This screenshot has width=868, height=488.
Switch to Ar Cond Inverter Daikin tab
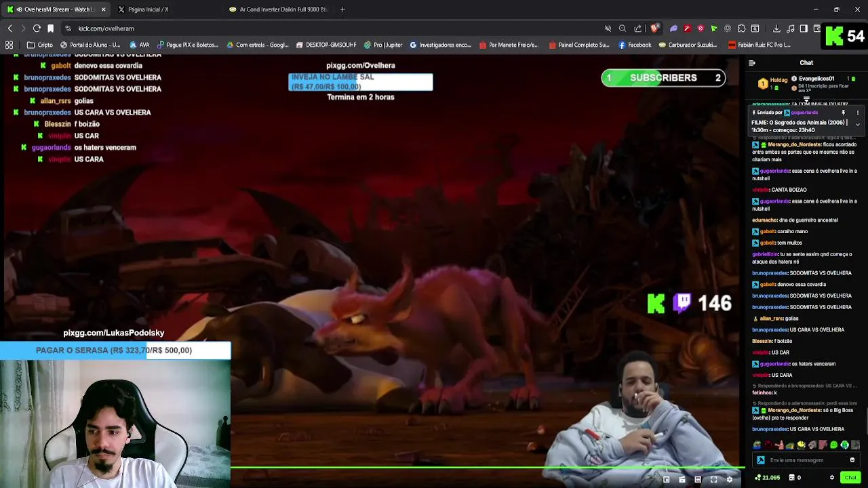click(x=278, y=9)
